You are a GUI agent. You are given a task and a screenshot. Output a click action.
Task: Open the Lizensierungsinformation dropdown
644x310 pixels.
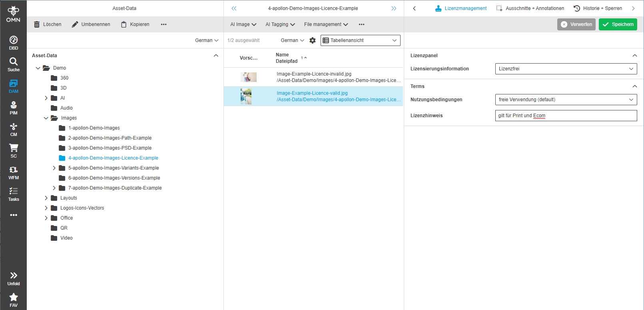click(566, 69)
